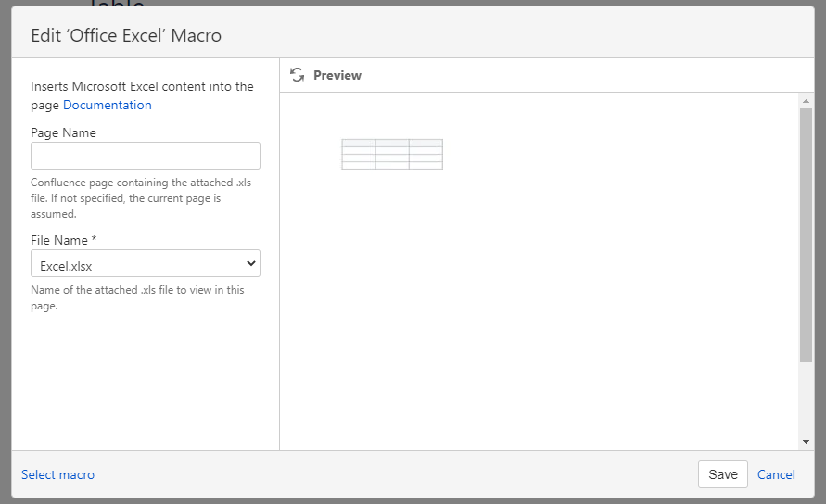The height and width of the screenshot is (504, 826).
Task: Click into the Page Name field
Action: [x=146, y=156]
